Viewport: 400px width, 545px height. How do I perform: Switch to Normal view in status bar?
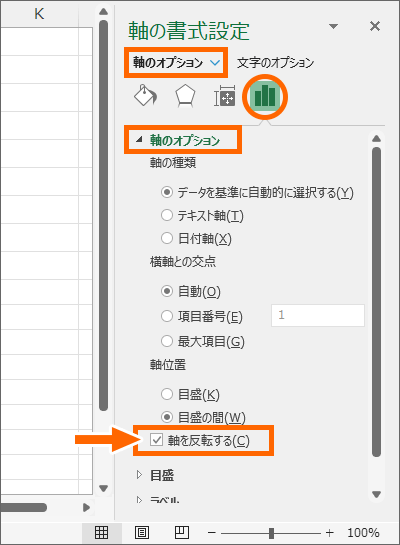coord(101,532)
